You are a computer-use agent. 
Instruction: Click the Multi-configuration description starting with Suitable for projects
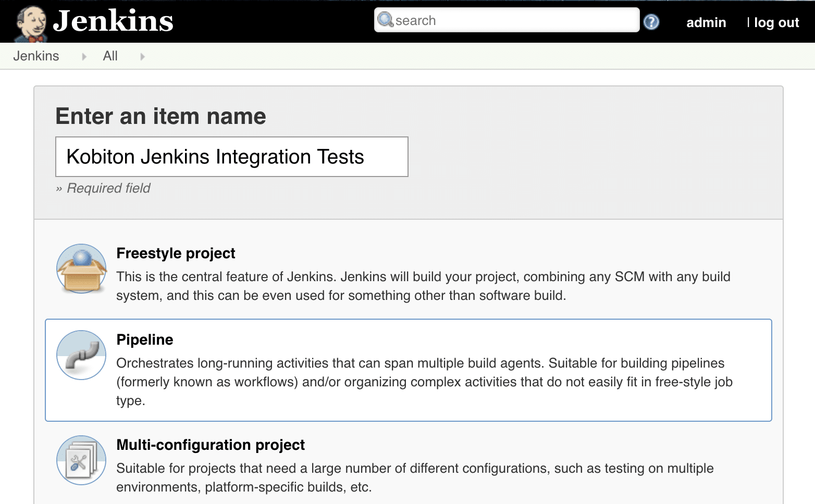pyautogui.click(x=415, y=477)
